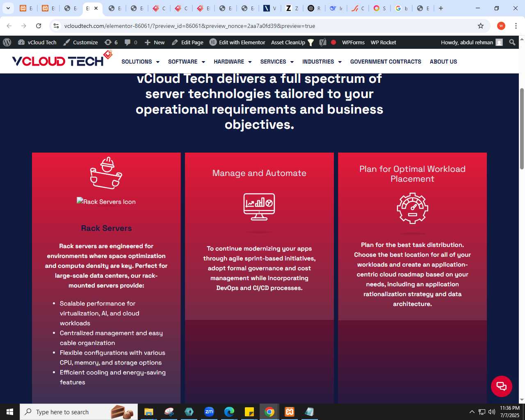Open Zoom from the taskbar
The image size is (525, 420).
[209, 412]
